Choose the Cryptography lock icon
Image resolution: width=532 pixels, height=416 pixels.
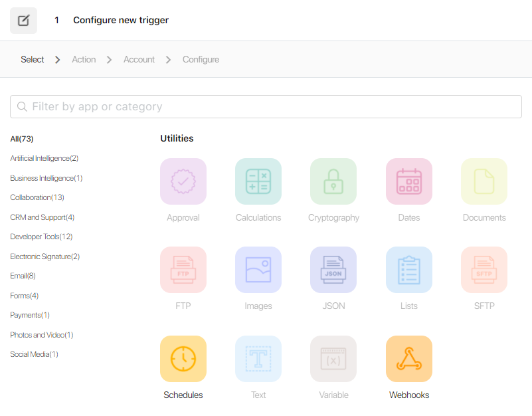tap(333, 181)
